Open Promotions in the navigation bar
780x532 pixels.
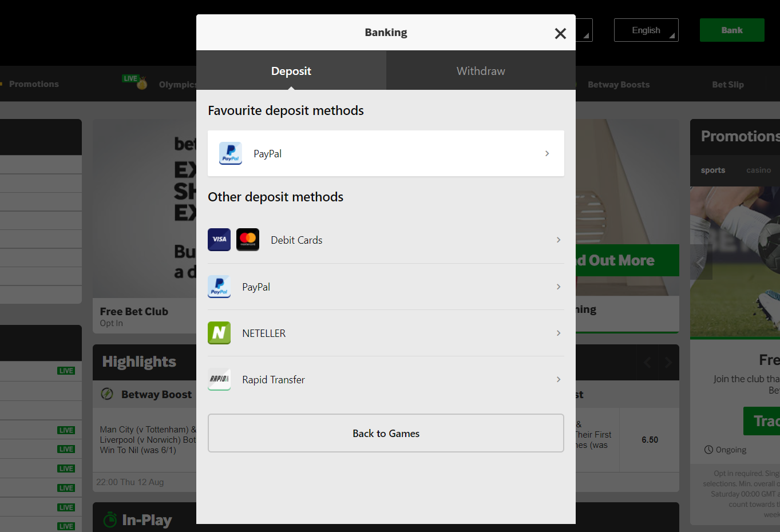click(34, 84)
